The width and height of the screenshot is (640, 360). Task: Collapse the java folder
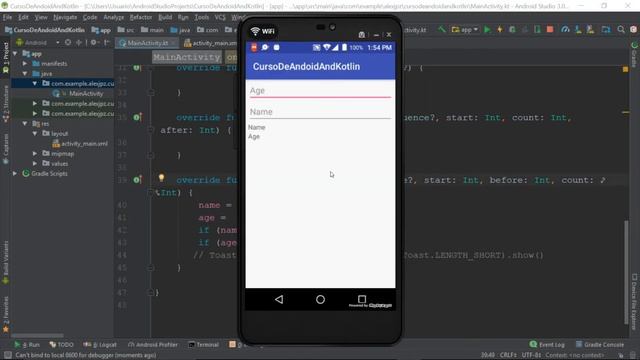click(25, 73)
